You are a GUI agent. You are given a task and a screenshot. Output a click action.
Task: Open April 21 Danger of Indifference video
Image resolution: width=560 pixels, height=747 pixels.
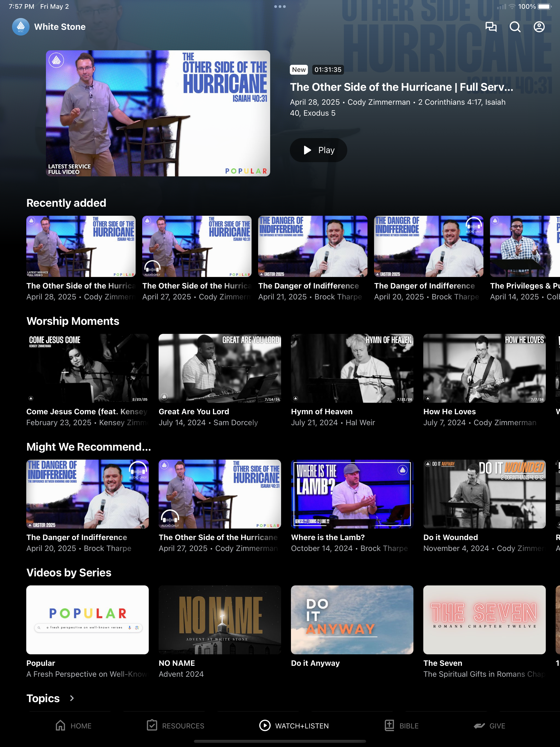[313, 246]
